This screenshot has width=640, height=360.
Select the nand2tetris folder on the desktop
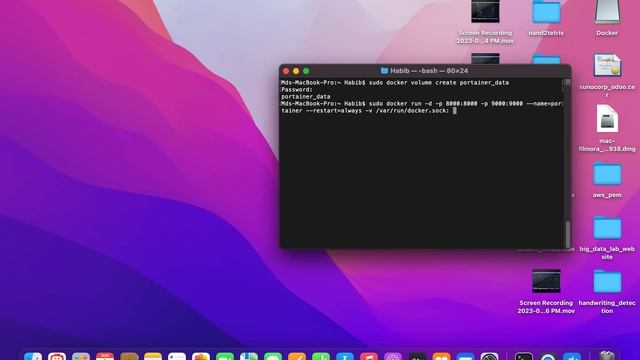pos(546,12)
